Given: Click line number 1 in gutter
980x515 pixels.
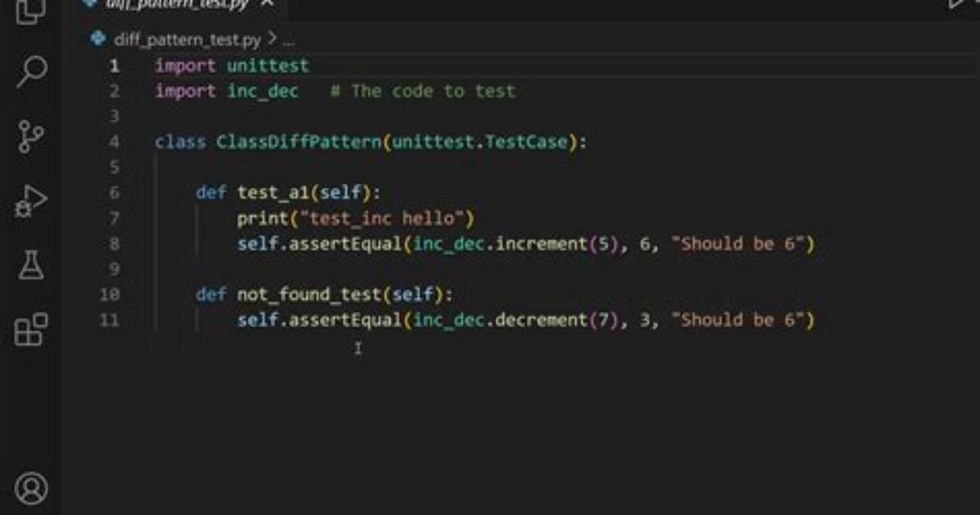Looking at the screenshot, I should point(115,66).
